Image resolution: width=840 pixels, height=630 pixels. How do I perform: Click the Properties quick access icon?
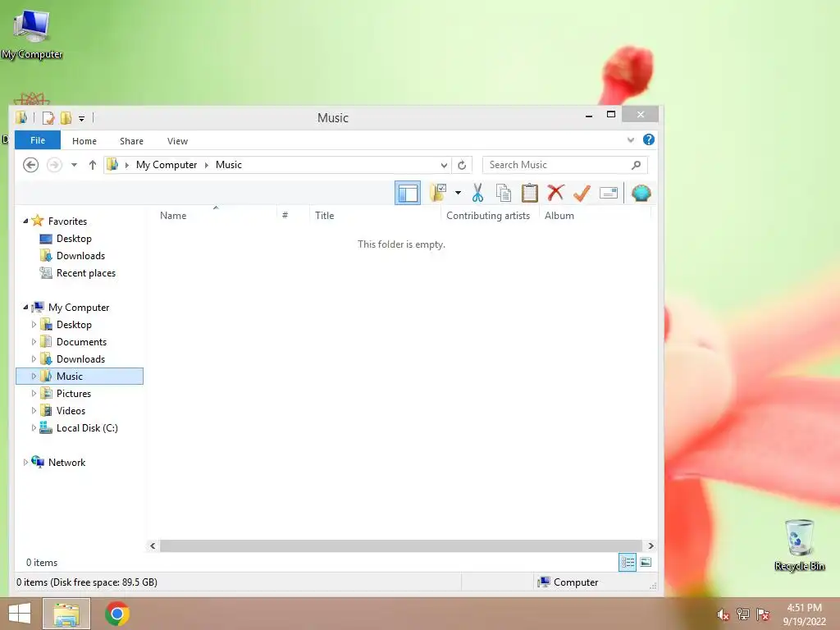click(x=48, y=118)
